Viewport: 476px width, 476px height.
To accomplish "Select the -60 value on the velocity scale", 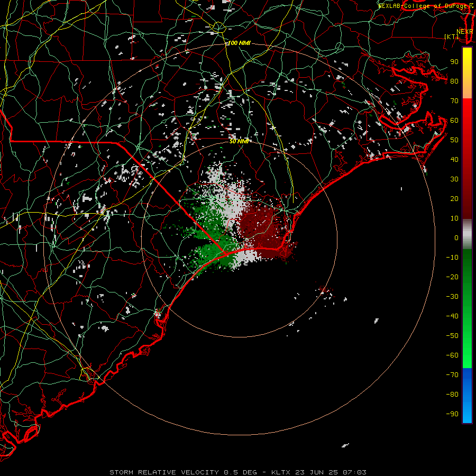I will point(452,355).
